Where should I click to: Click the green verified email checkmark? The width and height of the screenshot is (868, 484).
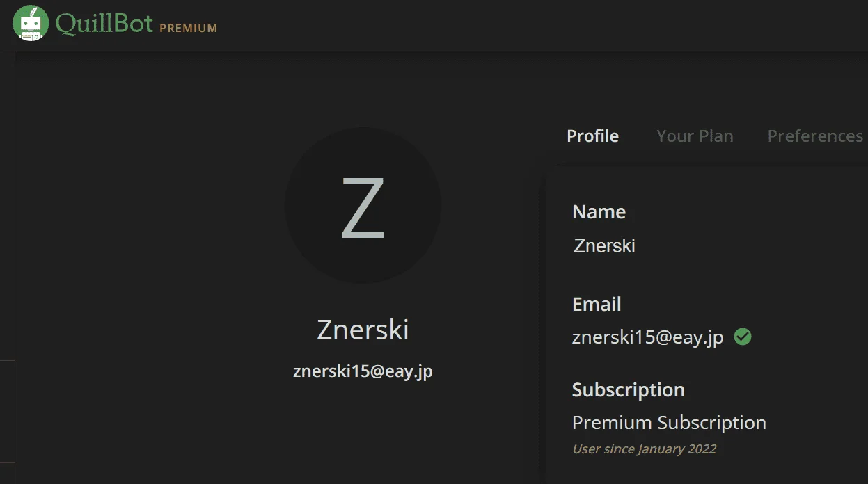tap(743, 337)
